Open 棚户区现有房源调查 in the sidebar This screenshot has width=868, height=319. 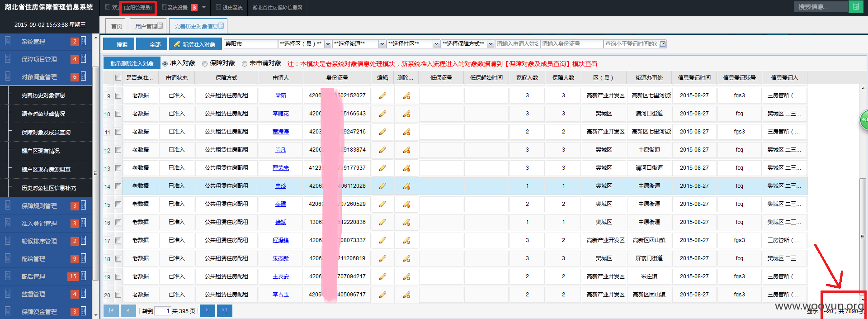coord(46,170)
